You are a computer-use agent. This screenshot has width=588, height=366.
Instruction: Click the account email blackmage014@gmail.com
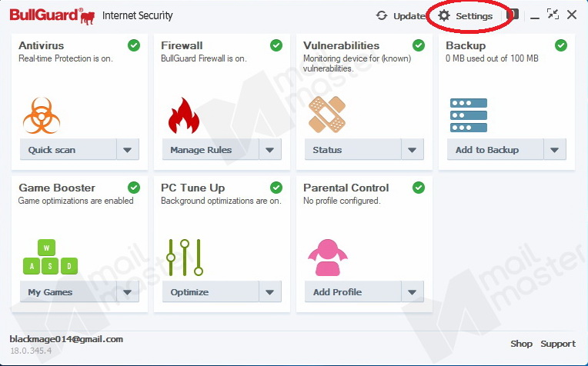66,339
